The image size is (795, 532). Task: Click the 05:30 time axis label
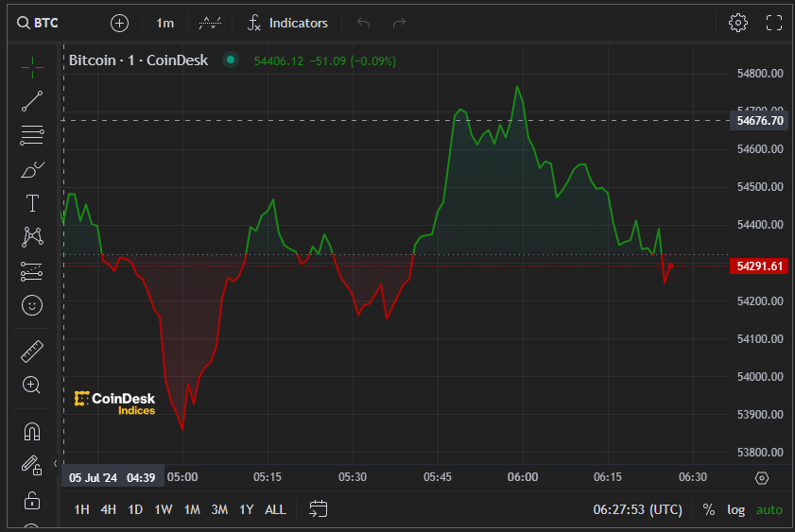coord(353,477)
